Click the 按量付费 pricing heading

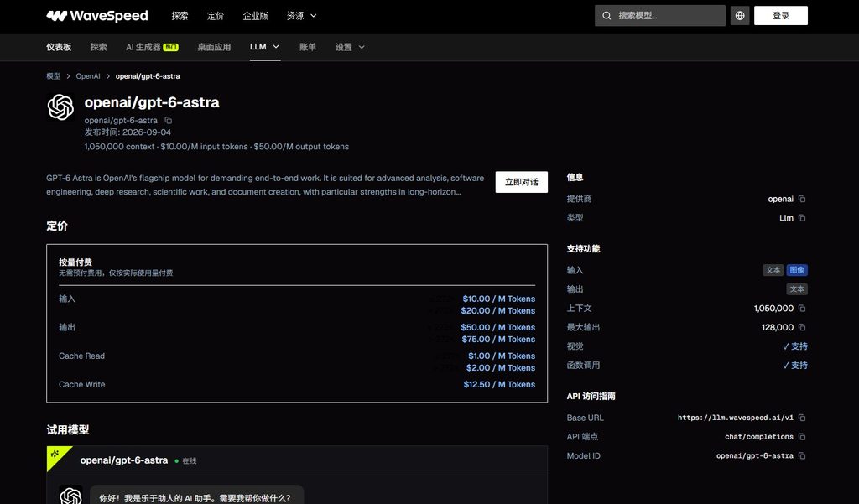coord(75,262)
